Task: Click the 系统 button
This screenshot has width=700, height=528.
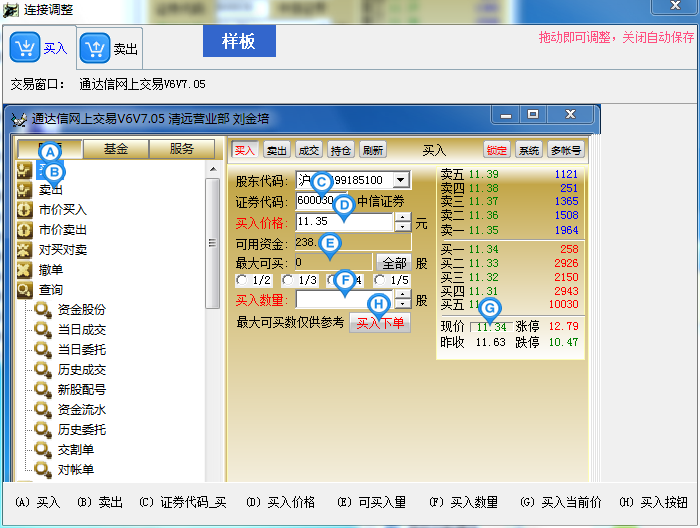Action: pos(529,150)
